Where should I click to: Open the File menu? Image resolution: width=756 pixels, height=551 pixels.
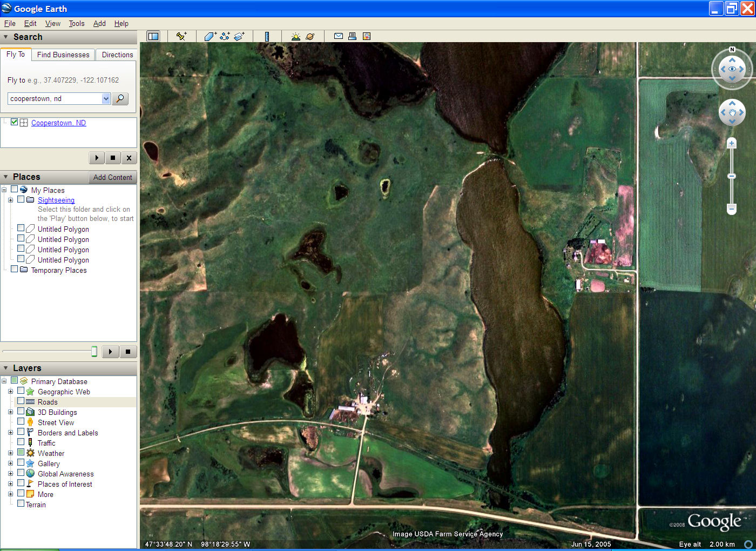(10, 23)
